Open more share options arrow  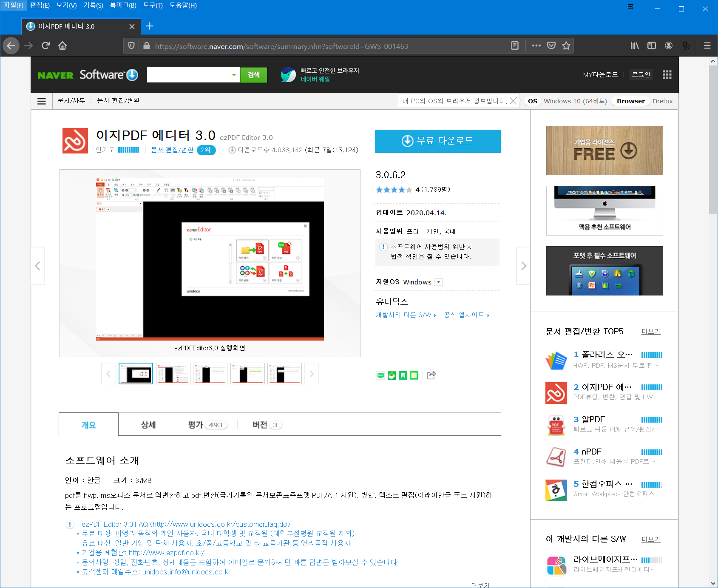[x=431, y=375]
